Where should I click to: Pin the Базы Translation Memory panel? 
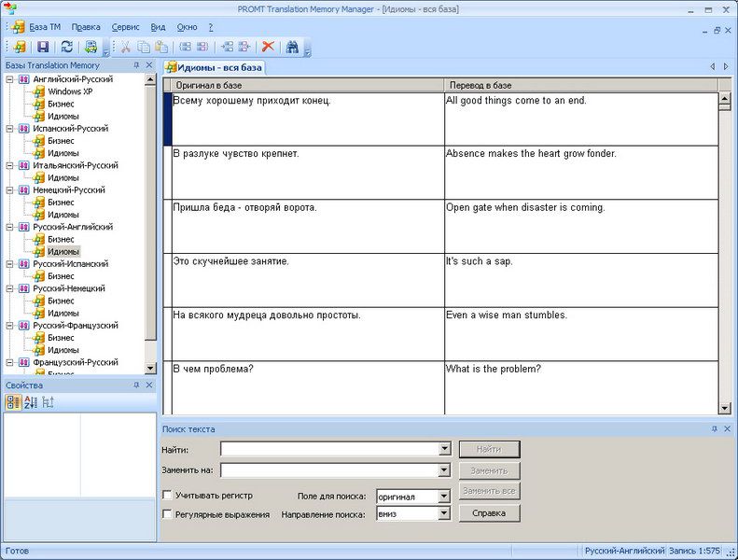tap(136, 65)
